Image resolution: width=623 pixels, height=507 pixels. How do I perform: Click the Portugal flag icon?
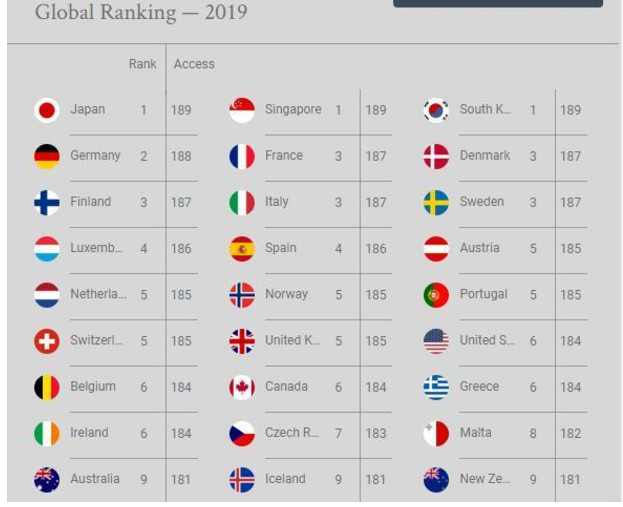tap(436, 295)
